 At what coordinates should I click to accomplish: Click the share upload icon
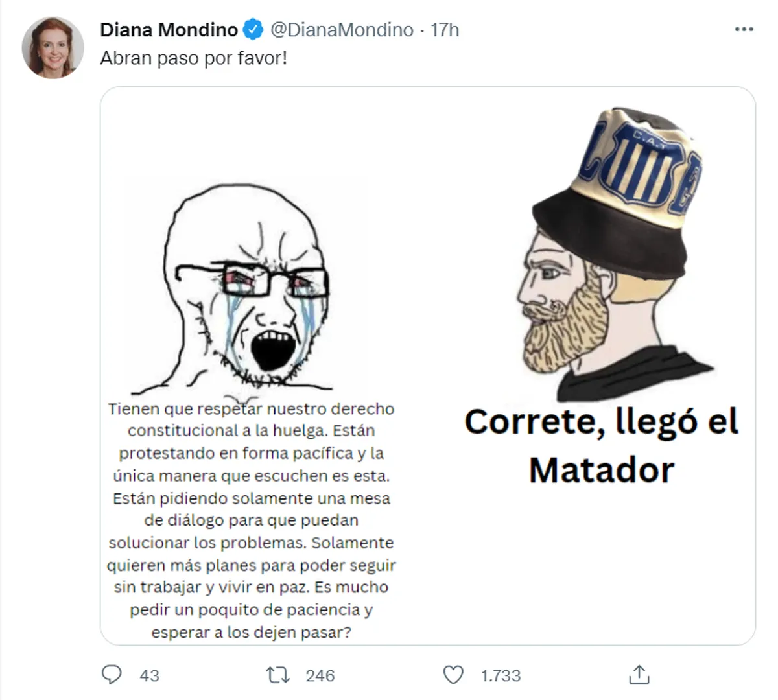click(x=639, y=675)
